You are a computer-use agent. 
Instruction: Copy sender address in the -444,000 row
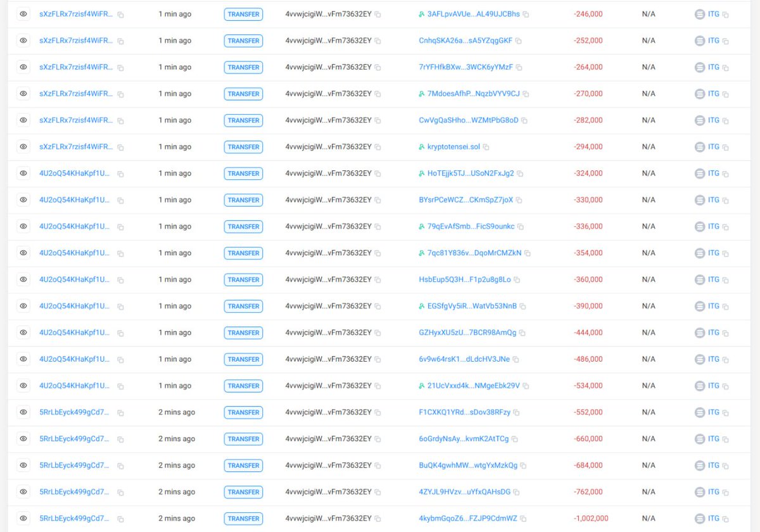click(x=378, y=334)
